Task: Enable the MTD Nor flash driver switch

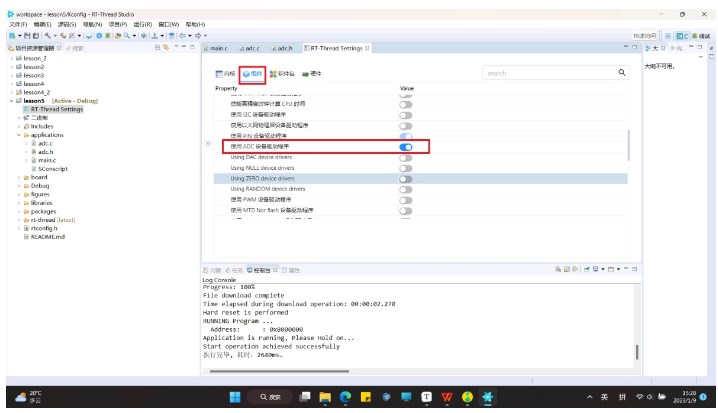Action: pos(406,211)
